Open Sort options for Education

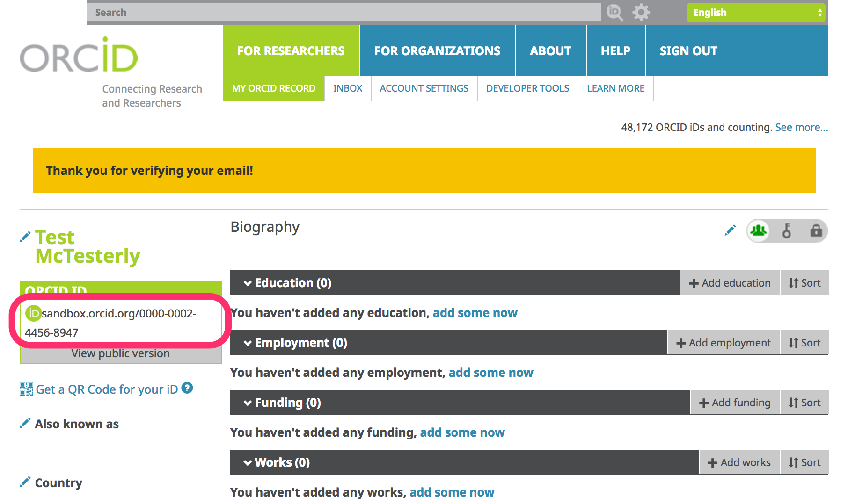(804, 283)
